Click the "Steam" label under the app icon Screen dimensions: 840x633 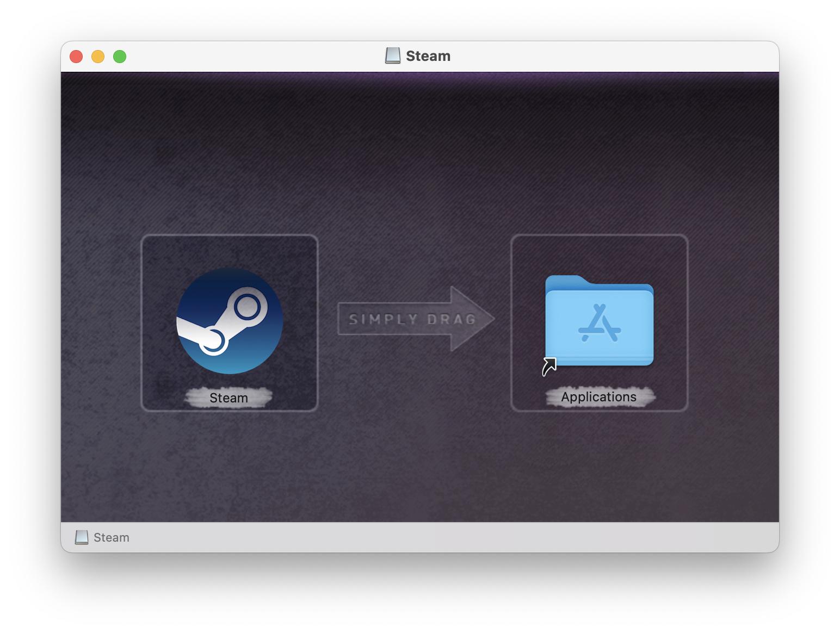point(228,398)
